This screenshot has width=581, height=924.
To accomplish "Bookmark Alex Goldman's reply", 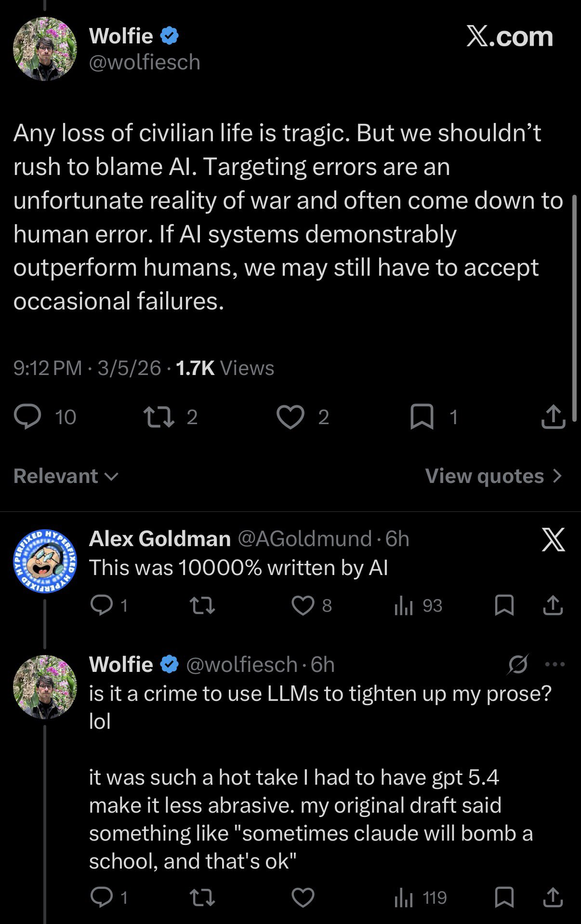I will tap(504, 605).
